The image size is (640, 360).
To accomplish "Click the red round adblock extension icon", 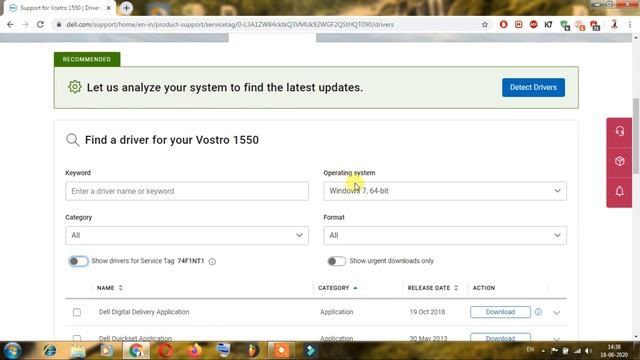I will coord(533,24).
